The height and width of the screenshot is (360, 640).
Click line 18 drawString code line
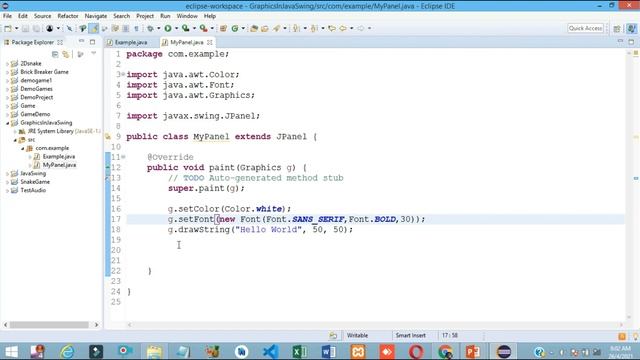tap(260, 230)
